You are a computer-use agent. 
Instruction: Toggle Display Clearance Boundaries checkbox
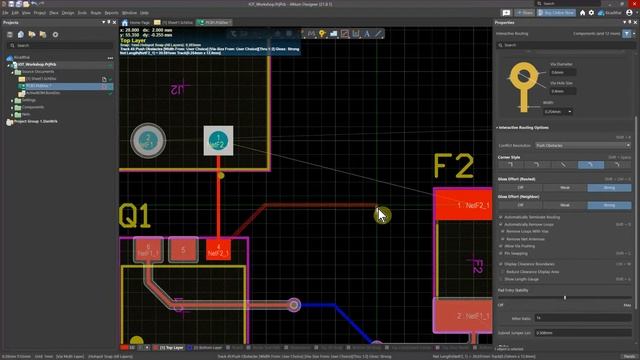pos(501,264)
